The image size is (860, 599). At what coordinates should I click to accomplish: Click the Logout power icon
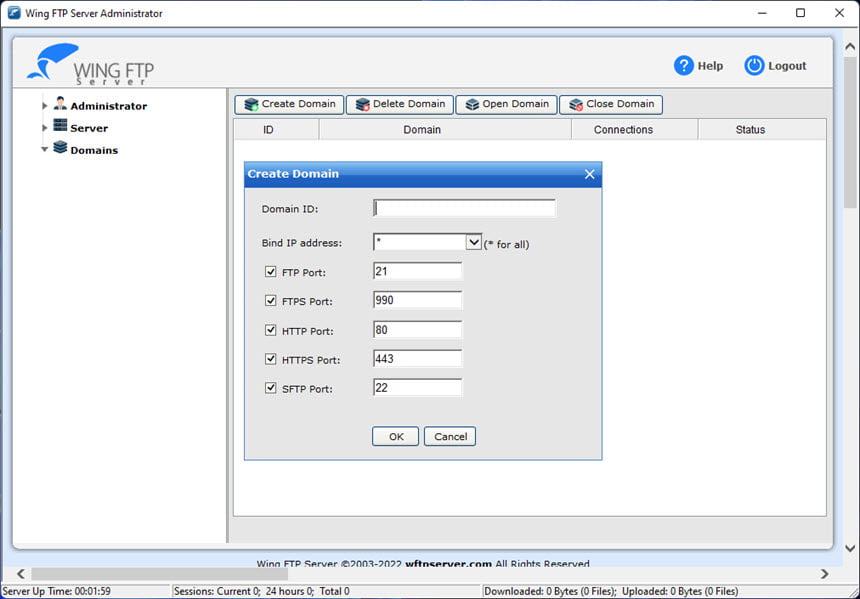point(754,66)
